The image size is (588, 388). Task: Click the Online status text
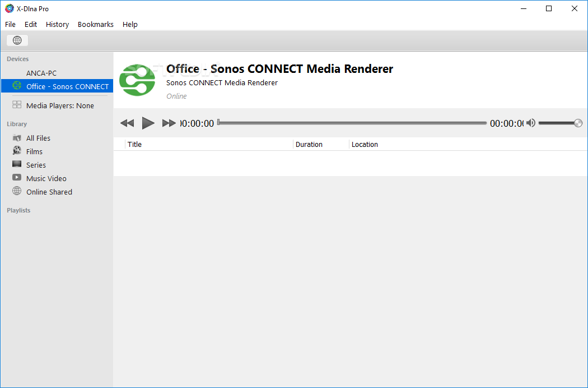(x=176, y=96)
